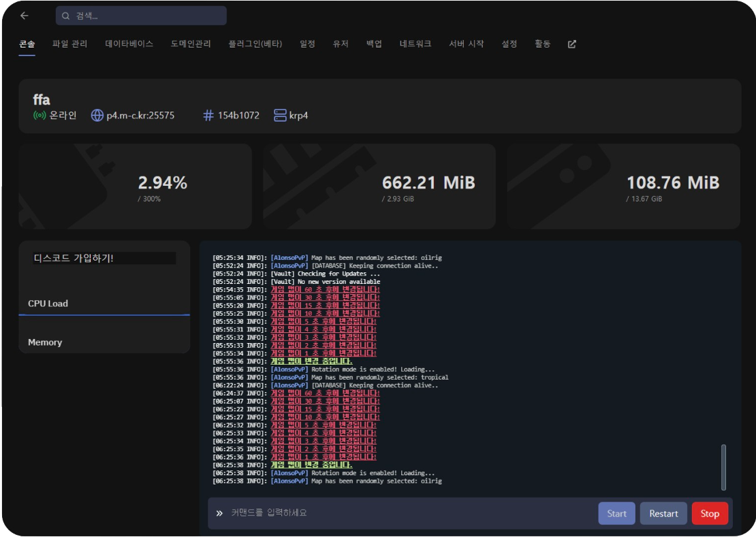This screenshot has width=756, height=537.
Task: Click the online status signal icon
Action: point(40,116)
